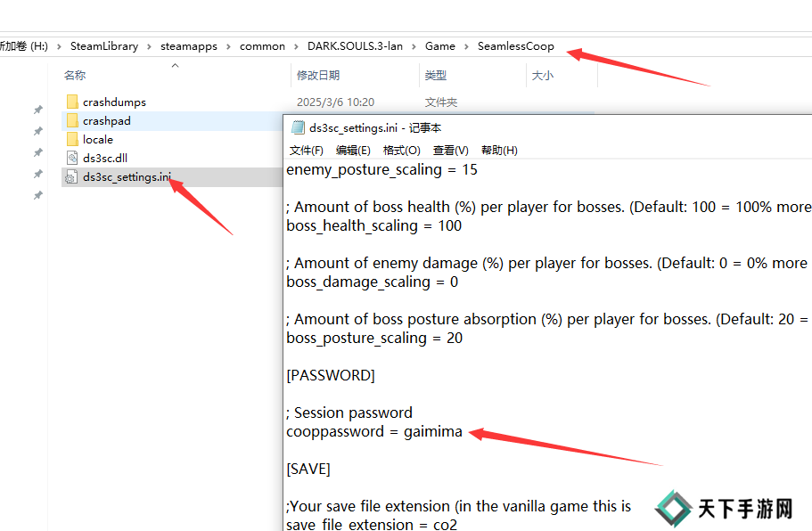Image resolution: width=812 pixels, height=531 pixels.
Task: Sort files by 修改日期 column header
Action: coord(319,76)
